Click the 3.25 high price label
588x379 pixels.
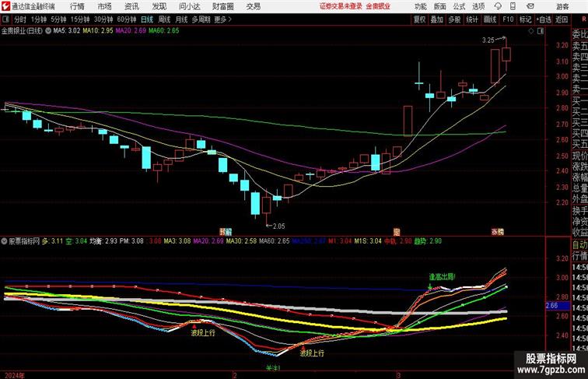click(488, 40)
